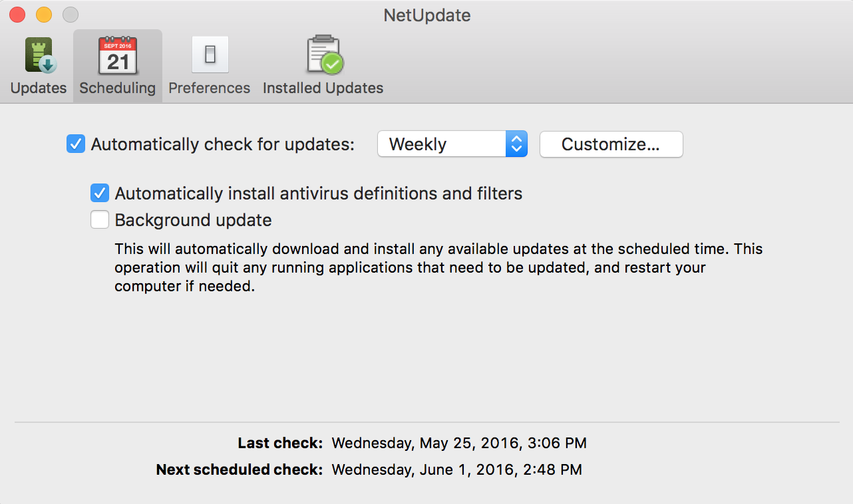Uncheck Automatically install antivirus definitions and filters

(100, 193)
